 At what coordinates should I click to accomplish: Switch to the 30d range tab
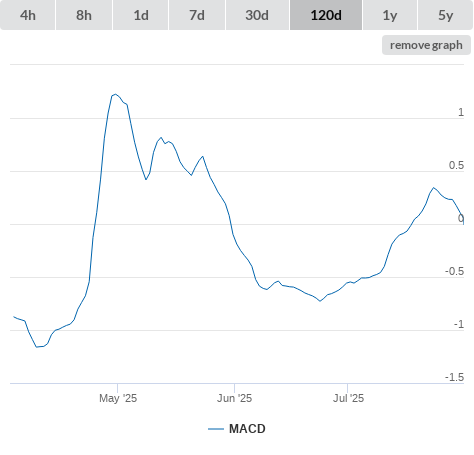[257, 15]
